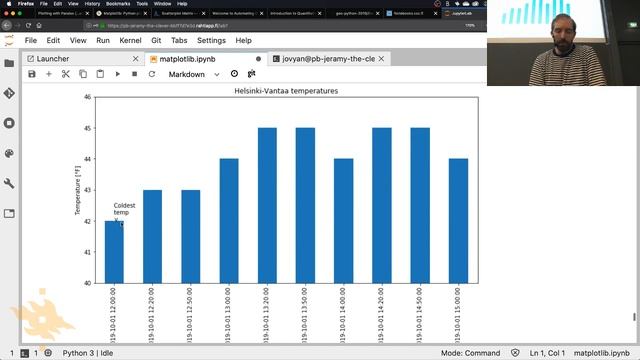Screen dimensions: 640x360
Task: Open the File Browser folder sidebar icon
Action: (9, 63)
